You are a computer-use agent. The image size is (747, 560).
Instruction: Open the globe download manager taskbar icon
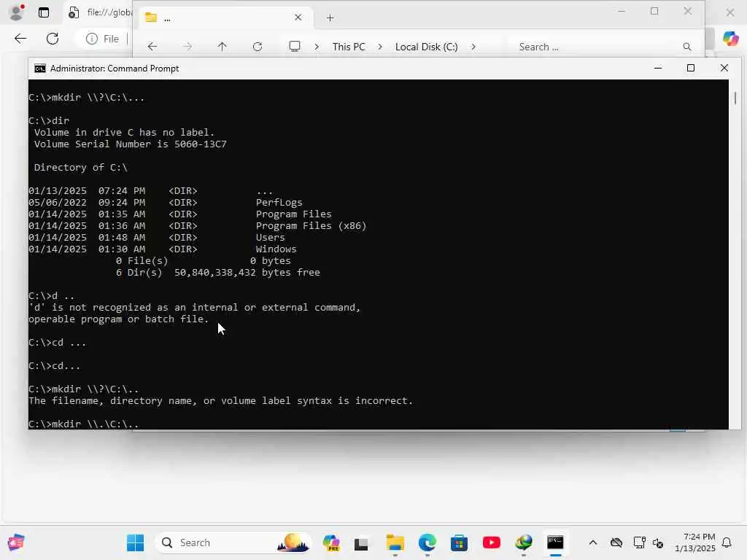(524, 542)
